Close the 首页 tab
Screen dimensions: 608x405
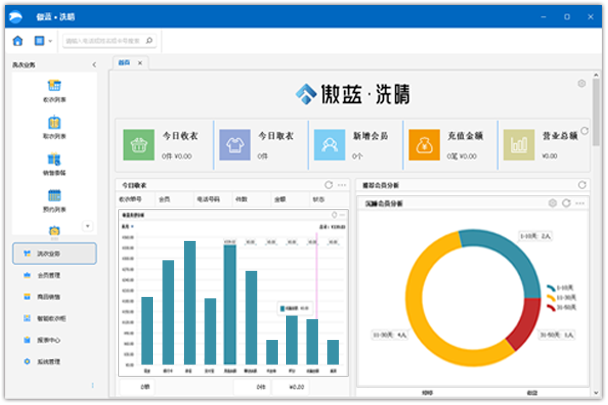140,63
